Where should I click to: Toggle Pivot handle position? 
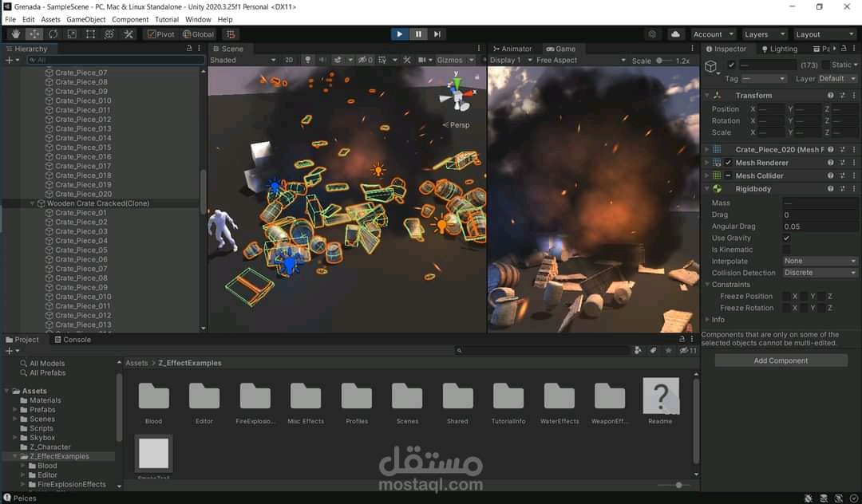click(160, 34)
